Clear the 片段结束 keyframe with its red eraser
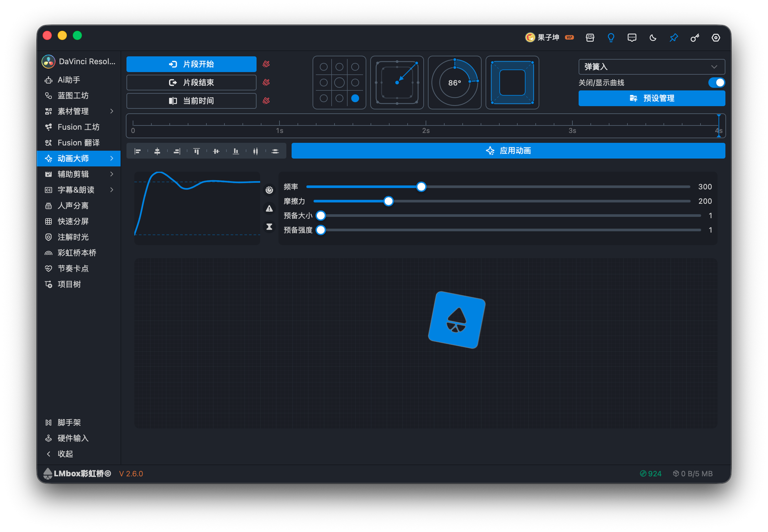Image resolution: width=768 pixels, height=532 pixels. tap(266, 82)
